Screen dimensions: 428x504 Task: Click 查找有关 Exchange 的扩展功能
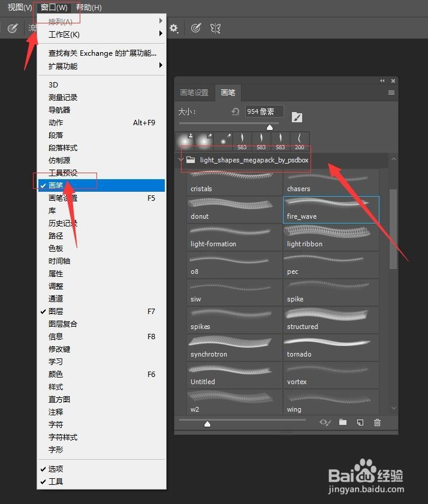pos(101,53)
